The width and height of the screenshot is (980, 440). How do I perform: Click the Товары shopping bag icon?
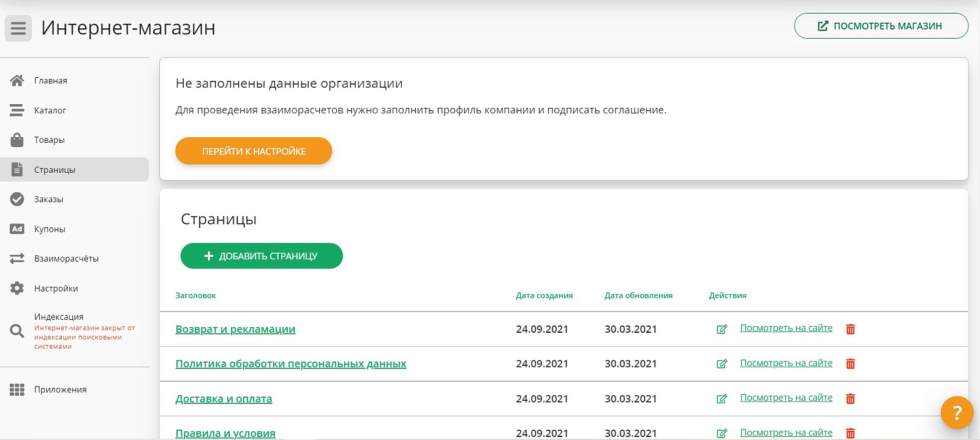coord(17,140)
